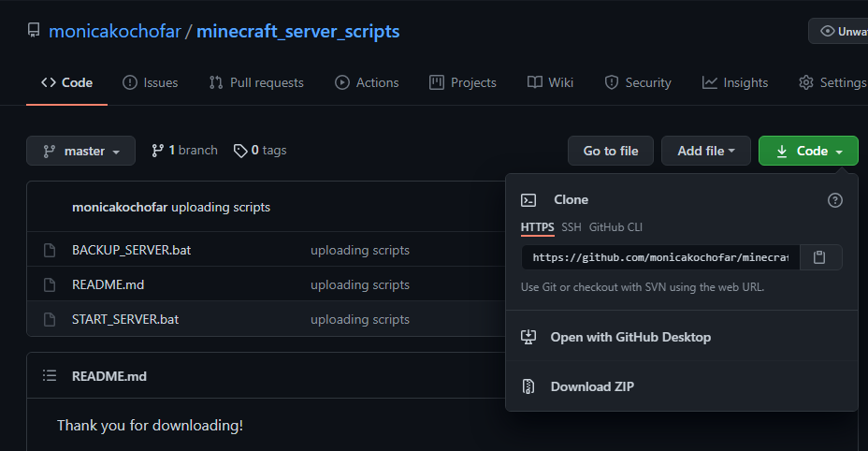Open the 'uploading scripts' commit message in header
The height and width of the screenshot is (451, 868).
click(x=221, y=207)
